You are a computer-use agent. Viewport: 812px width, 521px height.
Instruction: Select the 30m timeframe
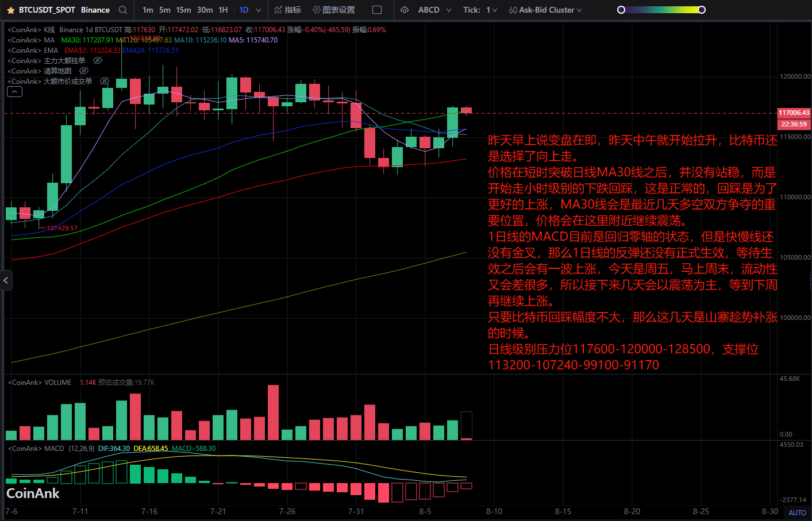(x=205, y=10)
